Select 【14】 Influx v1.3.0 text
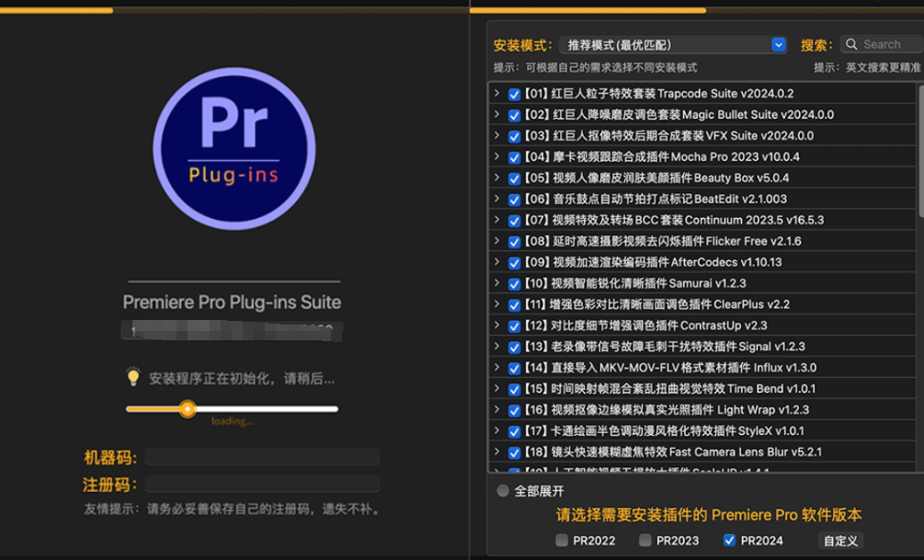This screenshot has height=560, width=924. [670, 367]
